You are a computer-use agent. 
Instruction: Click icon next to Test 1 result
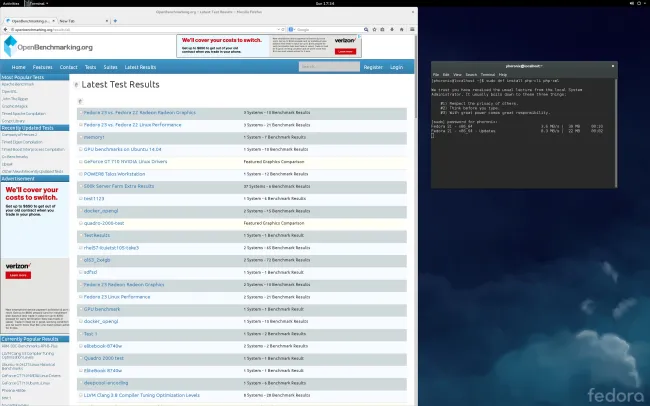point(81,334)
